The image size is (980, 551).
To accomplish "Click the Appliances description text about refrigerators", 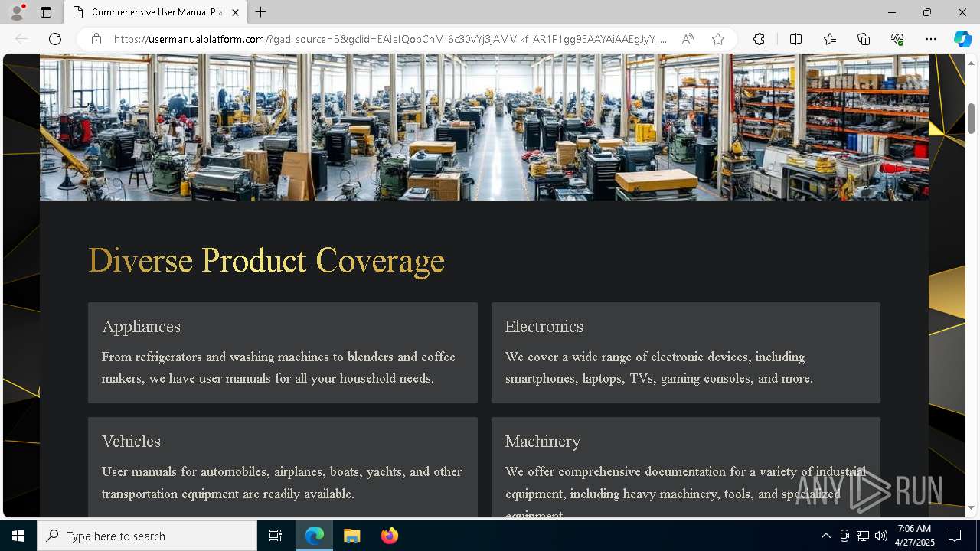I will pyautogui.click(x=279, y=367).
